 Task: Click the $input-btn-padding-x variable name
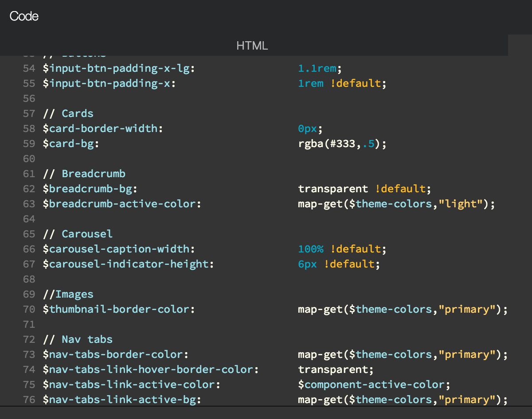106,83
